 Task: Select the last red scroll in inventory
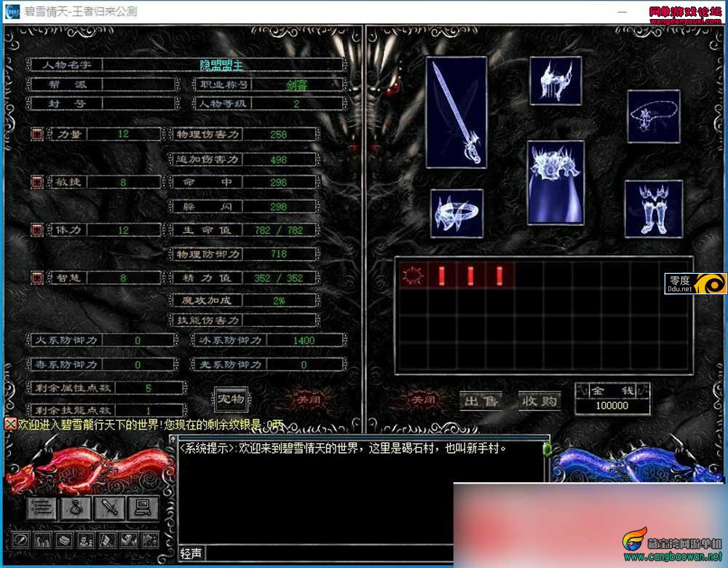499,275
